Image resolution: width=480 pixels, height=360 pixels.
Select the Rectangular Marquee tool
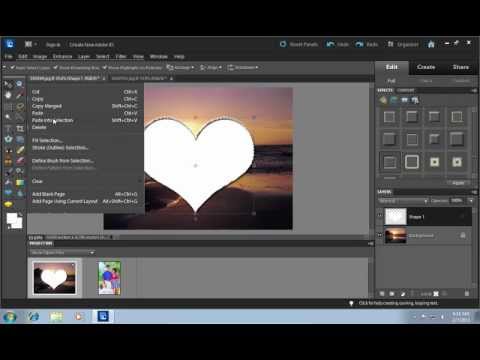(x=8, y=107)
